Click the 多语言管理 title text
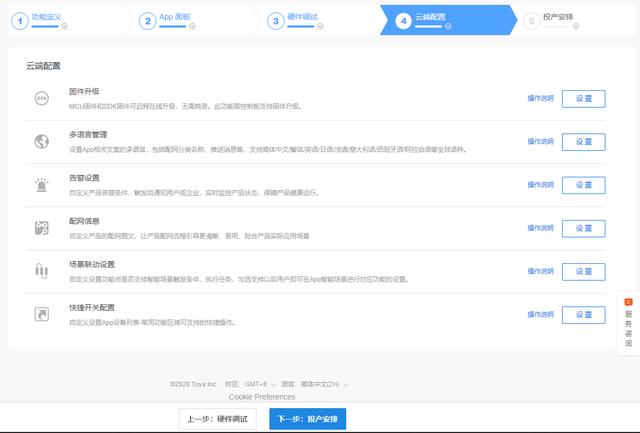The width and height of the screenshot is (640, 433). (x=88, y=135)
